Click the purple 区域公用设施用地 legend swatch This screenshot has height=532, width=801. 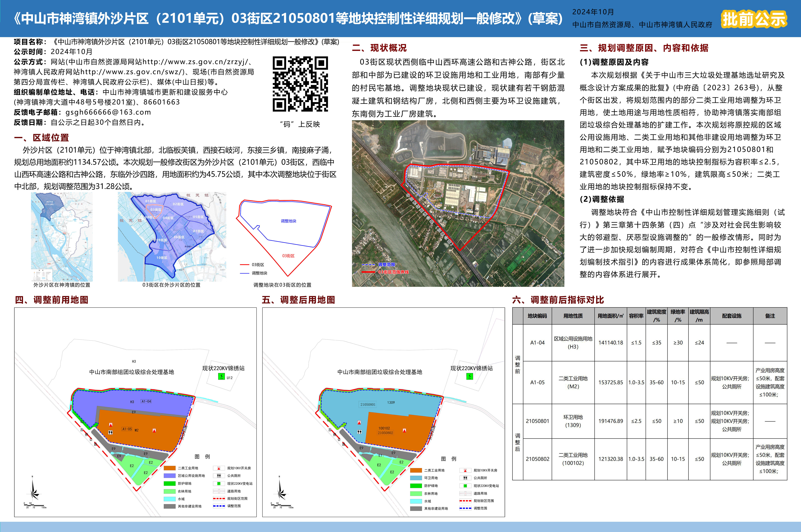pos(170,476)
